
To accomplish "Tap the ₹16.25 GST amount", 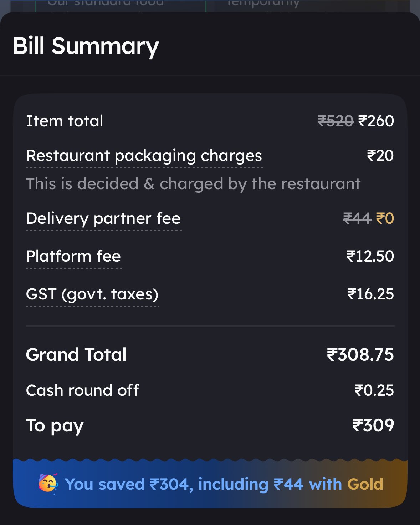I will click(371, 294).
